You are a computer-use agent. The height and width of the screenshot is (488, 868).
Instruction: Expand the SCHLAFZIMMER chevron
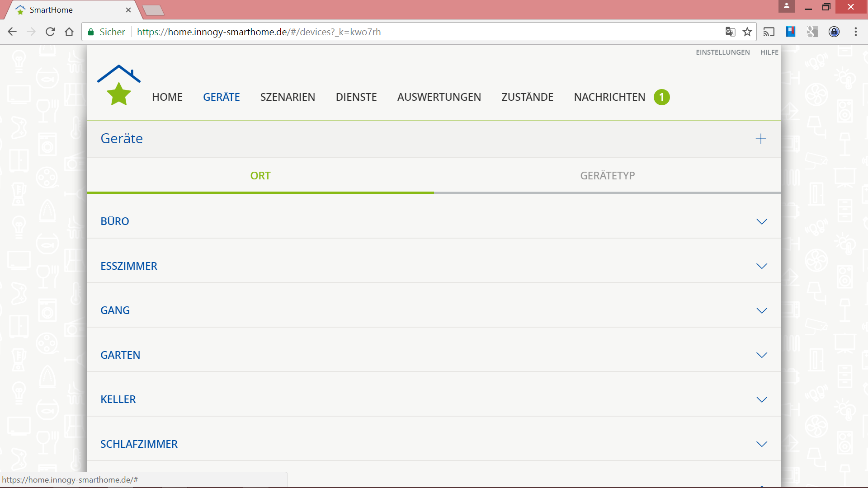[x=761, y=444]
